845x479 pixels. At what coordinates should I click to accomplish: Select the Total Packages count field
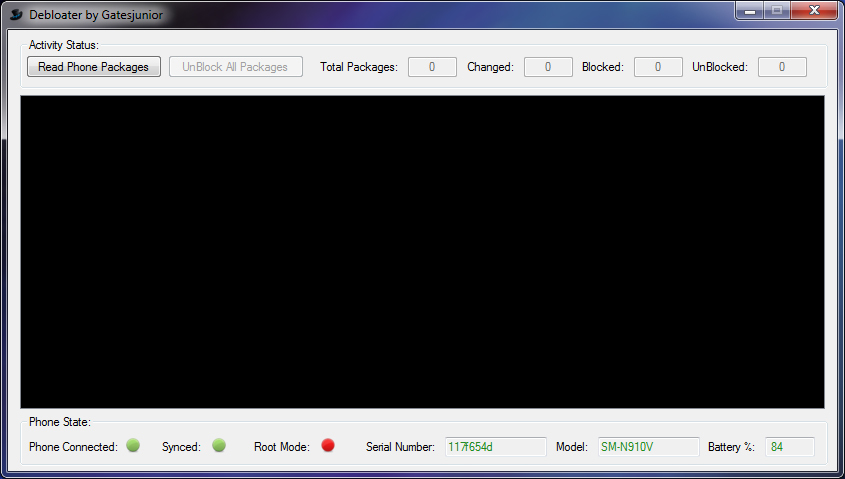click(432, 67)
